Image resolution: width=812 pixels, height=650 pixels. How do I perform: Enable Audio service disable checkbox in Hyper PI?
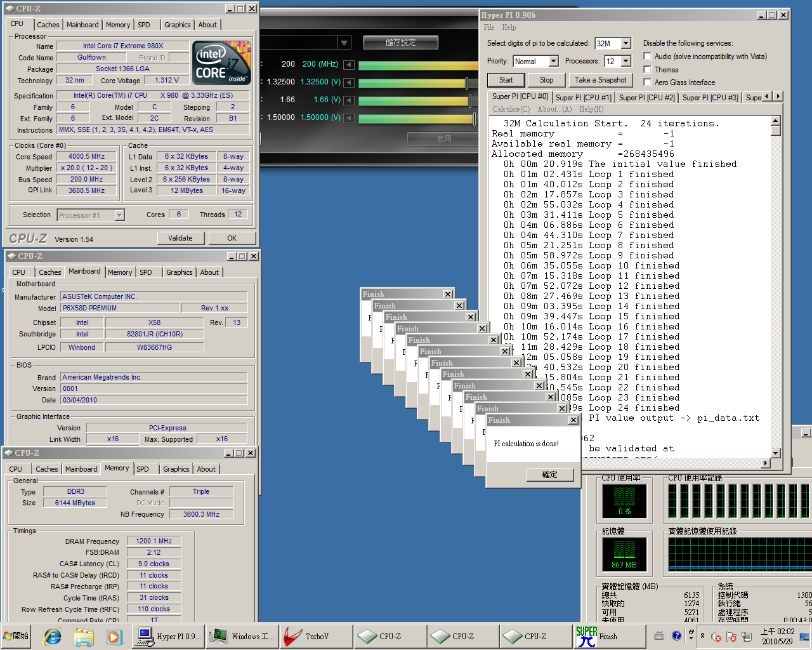(647, 56)
